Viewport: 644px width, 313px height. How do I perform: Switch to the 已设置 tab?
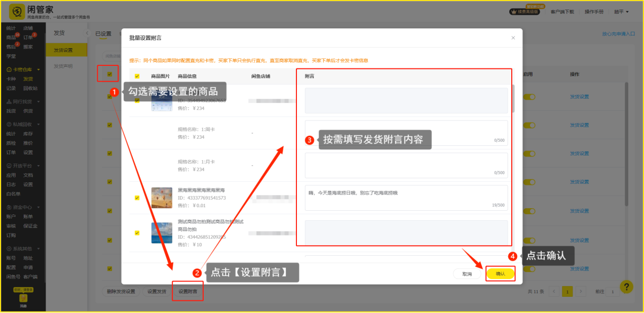[103, 34]
